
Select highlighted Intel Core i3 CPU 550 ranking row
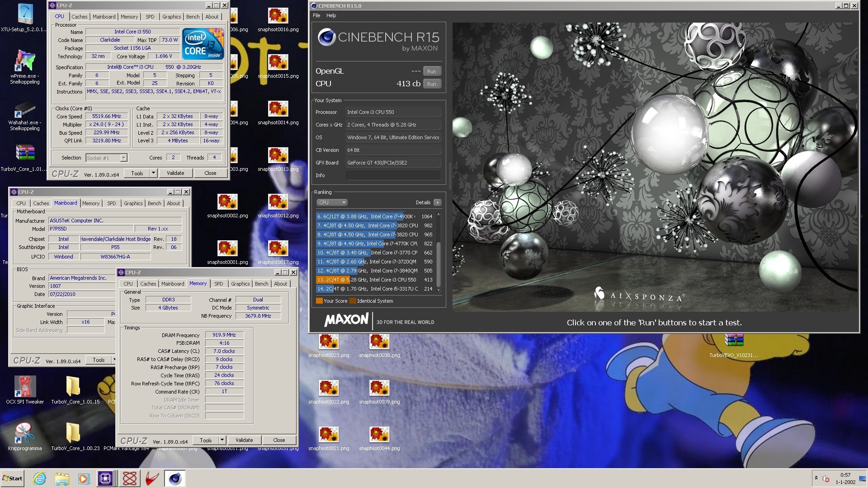[375, 280]
